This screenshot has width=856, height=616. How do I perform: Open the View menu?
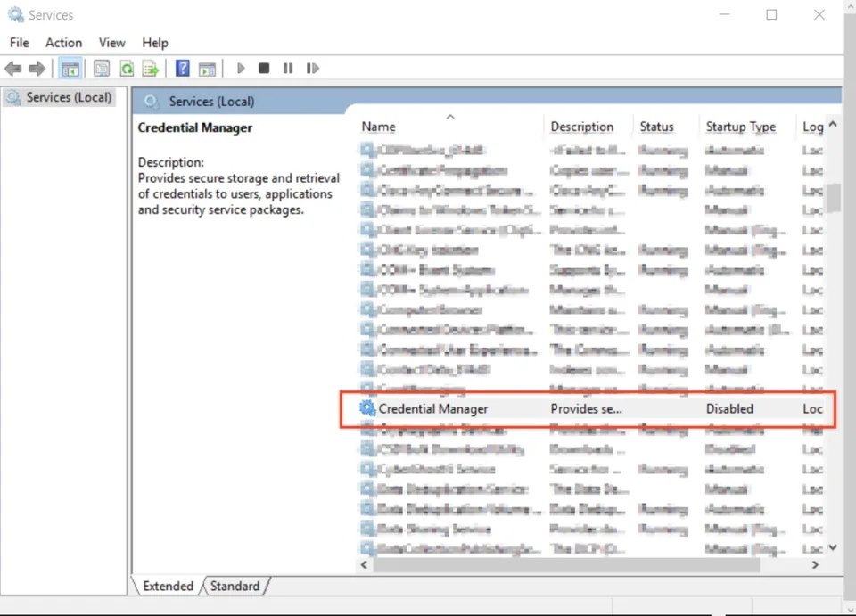point(112,43)
